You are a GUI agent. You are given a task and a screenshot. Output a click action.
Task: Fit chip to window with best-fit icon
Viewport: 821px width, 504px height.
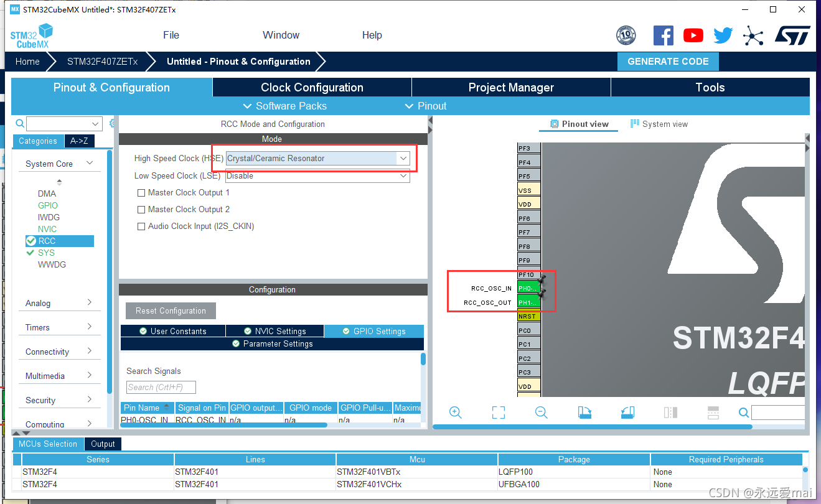click(498, 413)
